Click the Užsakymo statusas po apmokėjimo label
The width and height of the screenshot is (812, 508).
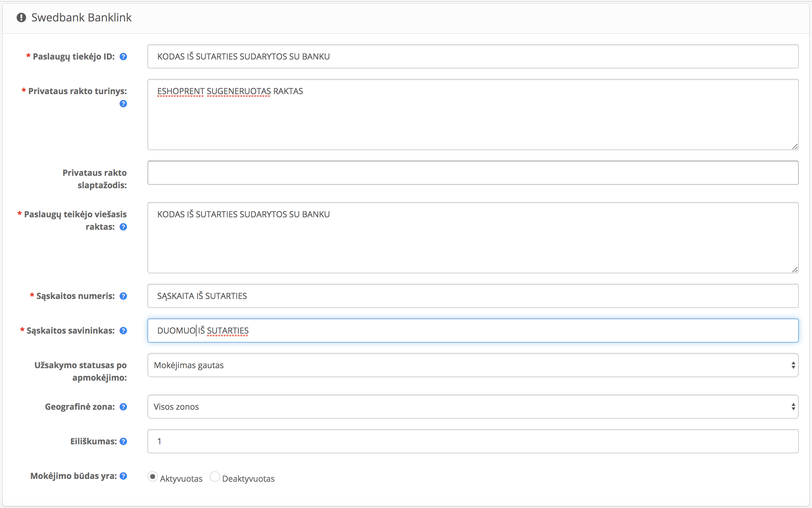click(x=81, y=371)
